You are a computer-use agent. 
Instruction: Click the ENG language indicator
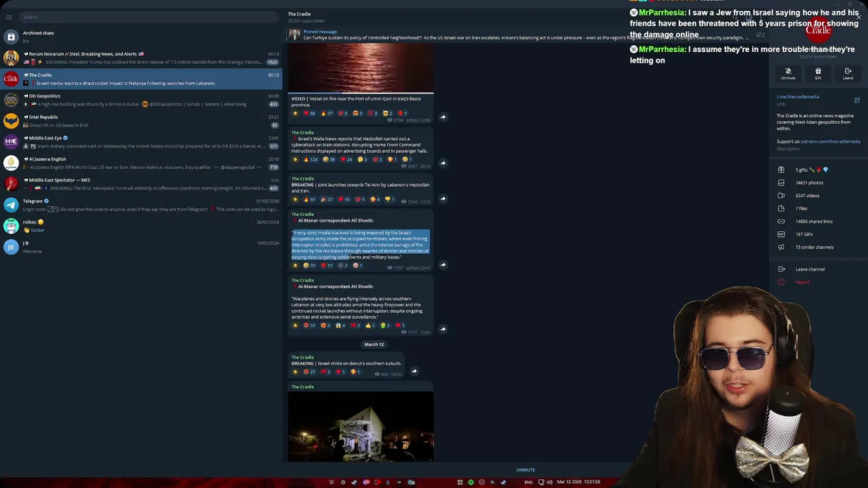(528, 482)
